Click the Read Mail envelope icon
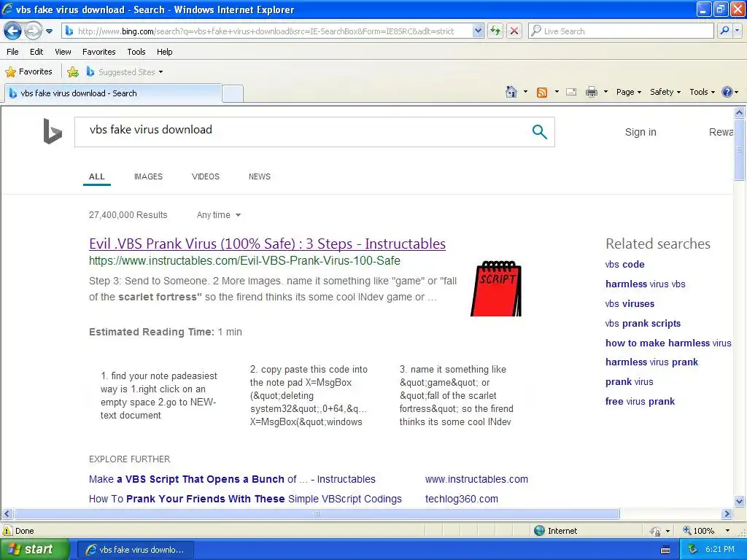This screenshot has height=560, width=747. click(x=571, y=92)
